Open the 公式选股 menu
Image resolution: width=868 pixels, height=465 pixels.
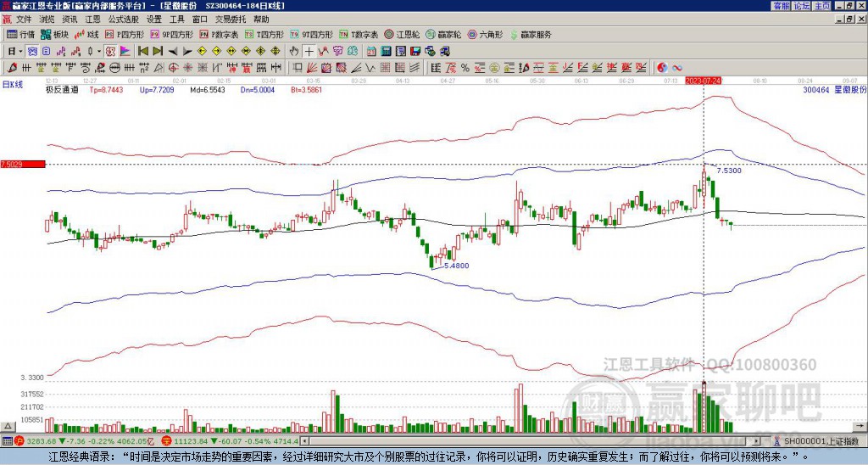124,20
